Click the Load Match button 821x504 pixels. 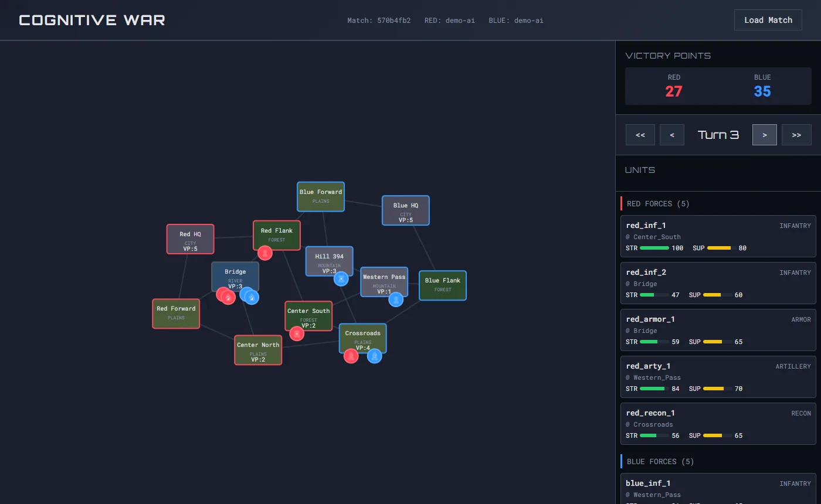point(768,20)
